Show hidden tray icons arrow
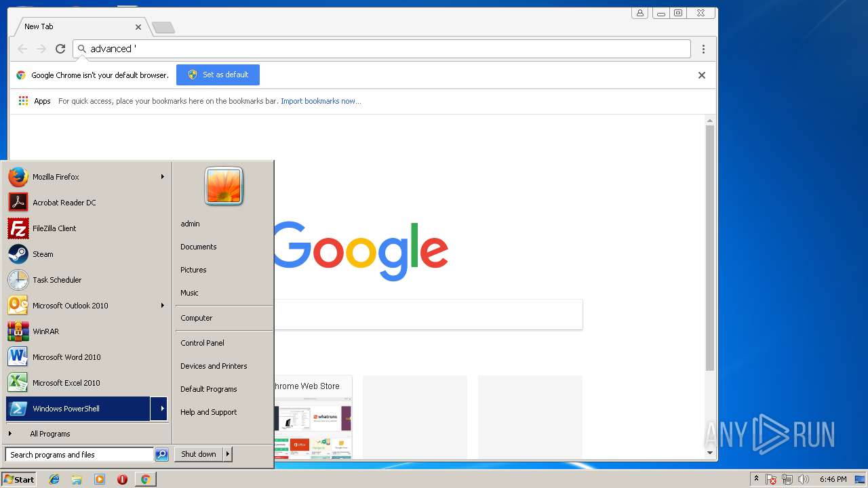 click(x=756, y=479)
